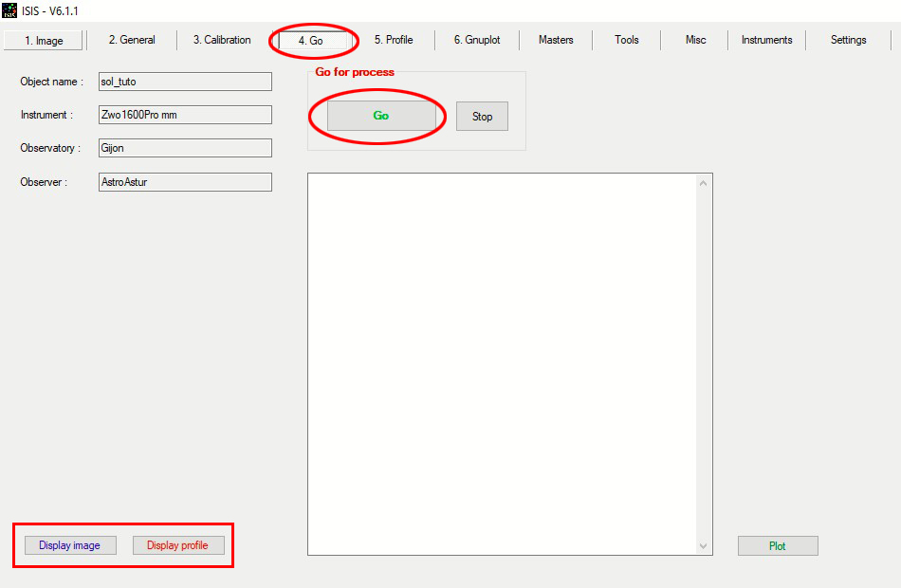The width and height of the screenshot is (901, 588).
Task: Switch to the 1. Image tab
Action: point(44,41)
